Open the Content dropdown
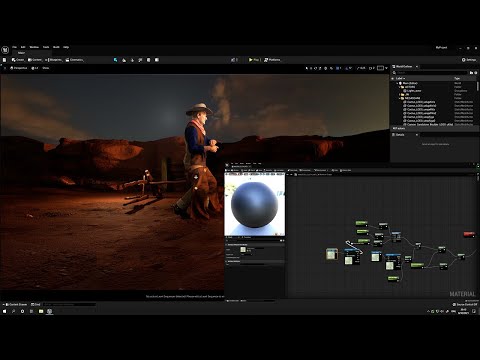 coord(35,60)
